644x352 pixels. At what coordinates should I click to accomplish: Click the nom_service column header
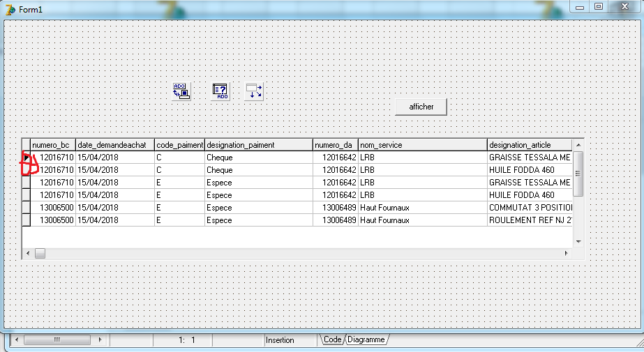[422, 145]
